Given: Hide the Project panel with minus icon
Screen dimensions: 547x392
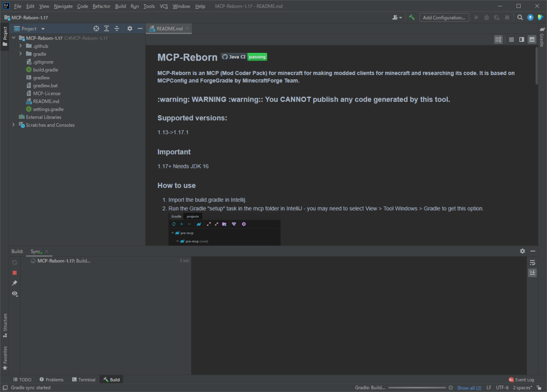Looking at the screenshot, I should (139, 28).
